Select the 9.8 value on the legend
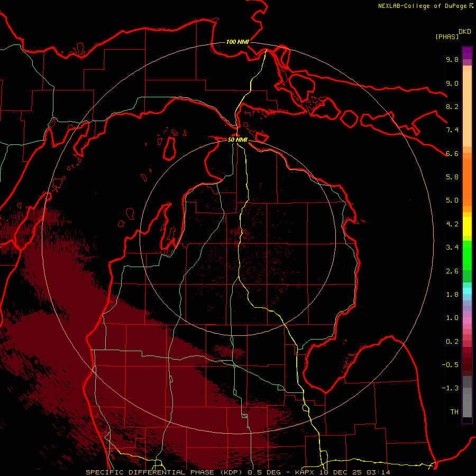The width and height of the screenshot is (476, 476). click(x=452, y=59)
